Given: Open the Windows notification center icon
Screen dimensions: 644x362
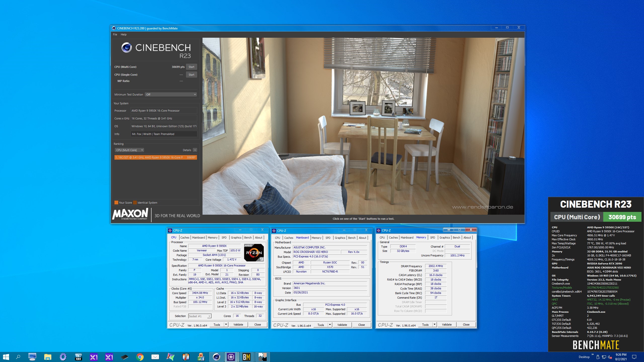Looking at the screenshot, I should (634, 357).
